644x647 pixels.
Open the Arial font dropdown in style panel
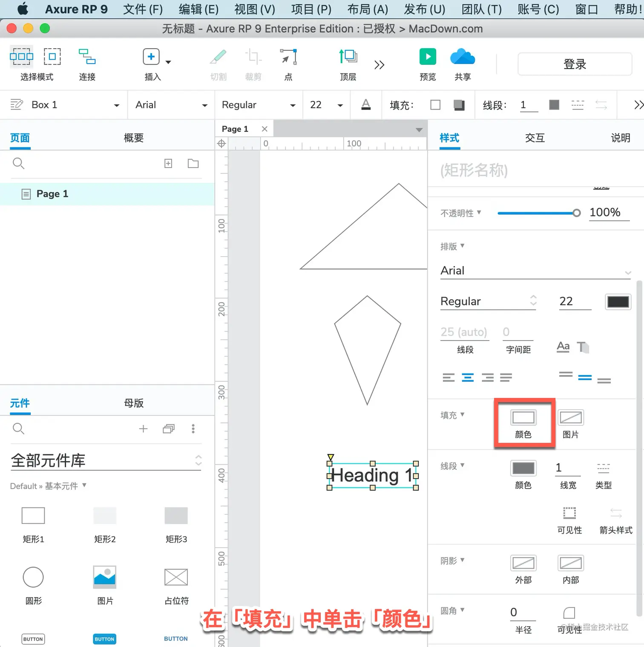click(535, 271)
